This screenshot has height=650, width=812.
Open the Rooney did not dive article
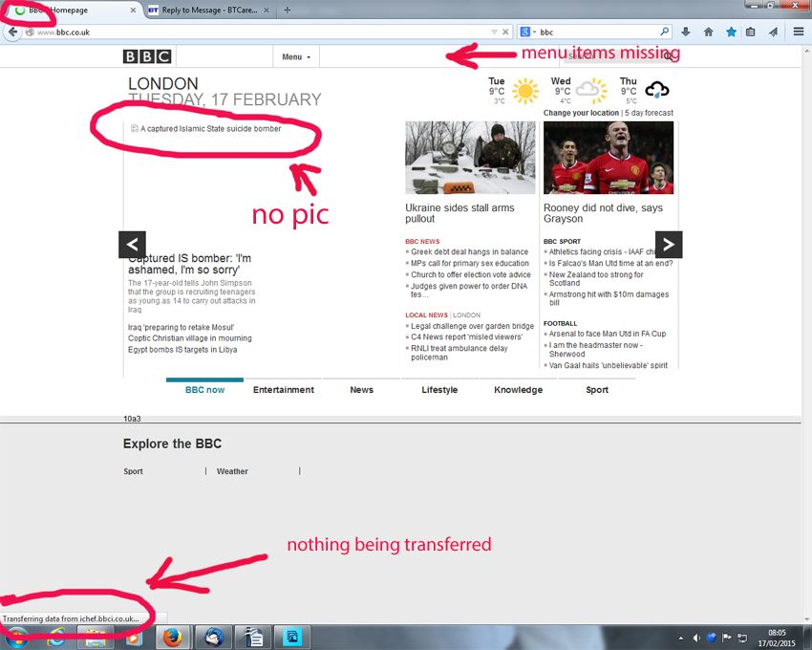click(603, 213)
